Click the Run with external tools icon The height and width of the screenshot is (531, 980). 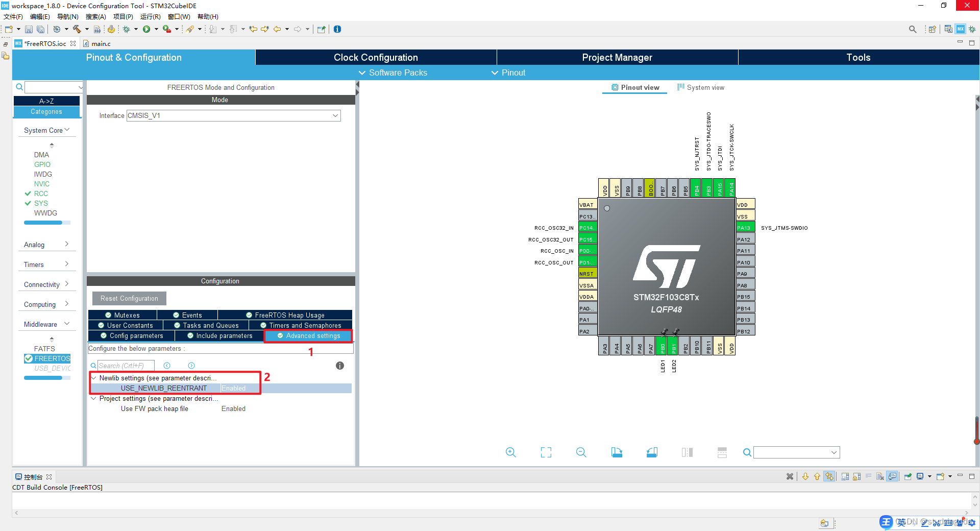(x=166, y=29)
